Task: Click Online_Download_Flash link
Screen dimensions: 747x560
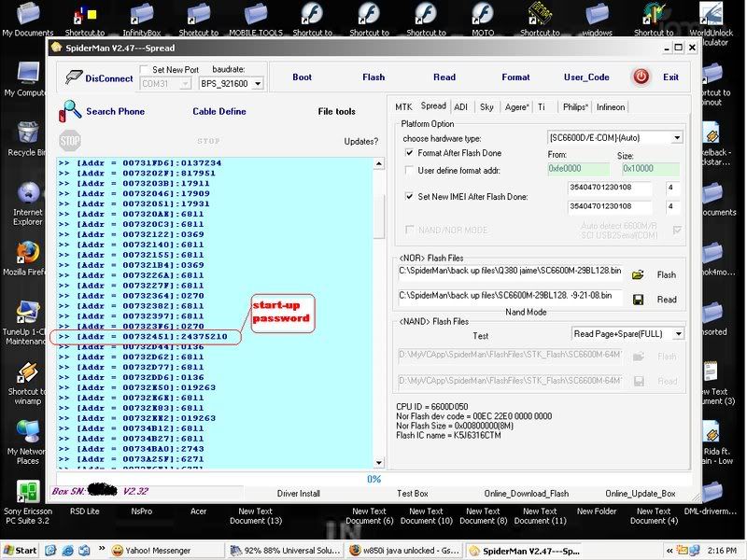Action: (527, 494)
